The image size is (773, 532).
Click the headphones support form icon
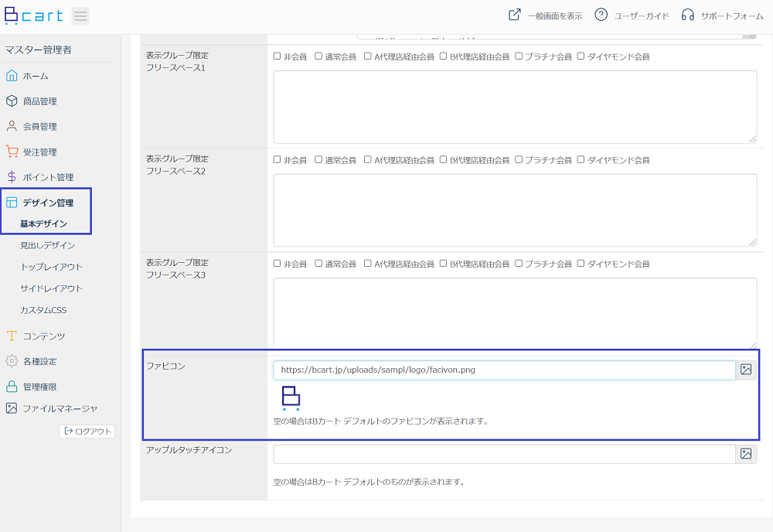pyautogui.click(x=687, y=15)
